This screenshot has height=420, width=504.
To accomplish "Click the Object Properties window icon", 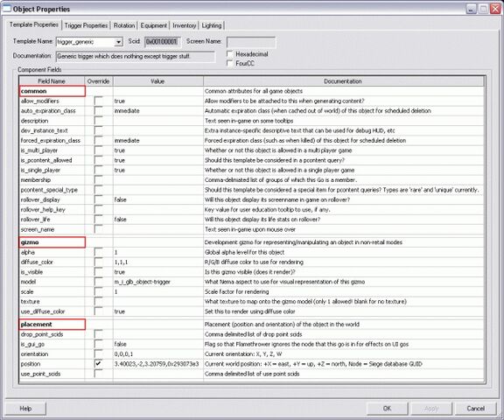I will click(x=6, y=9).
